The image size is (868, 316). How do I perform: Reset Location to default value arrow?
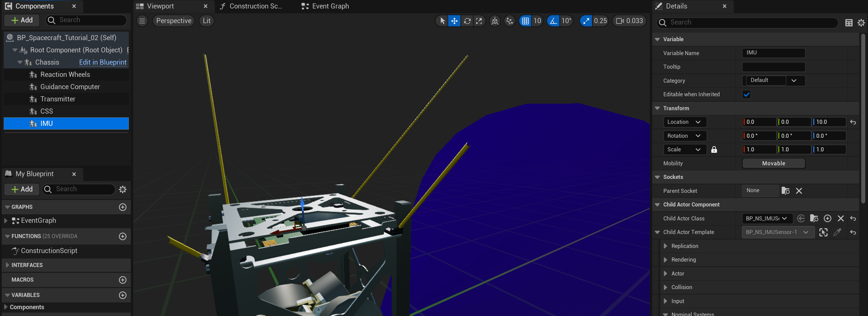tap(853, 122)
